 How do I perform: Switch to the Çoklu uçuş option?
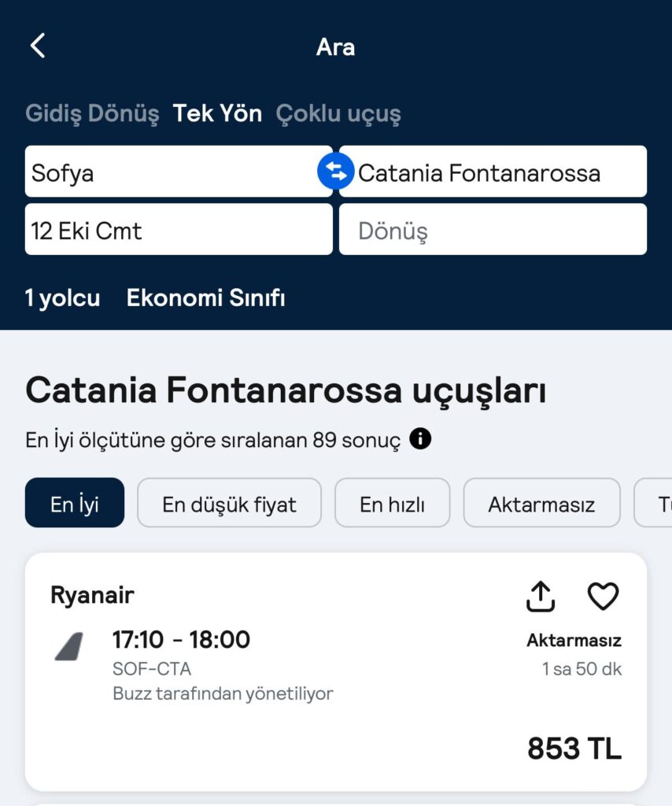click(338, 113)
